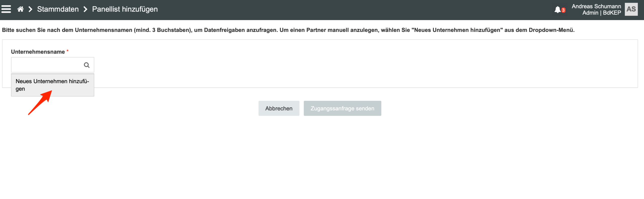Image resolution: width=644 pixels, height=199 pixels.
Task: Click Panellist hinzufügen breadcrumb
Action: pyautogui.click(x=125, y=9)
